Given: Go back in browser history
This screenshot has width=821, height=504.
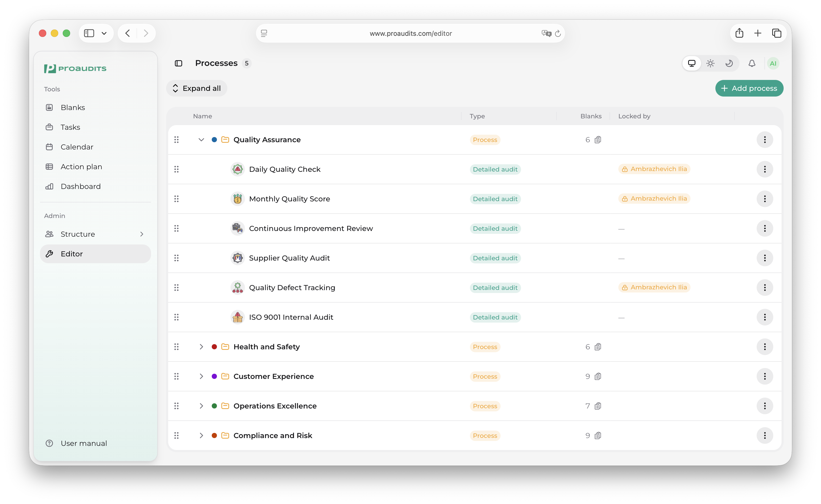Looking at the screenshot, I should click(x=128, y=33).
